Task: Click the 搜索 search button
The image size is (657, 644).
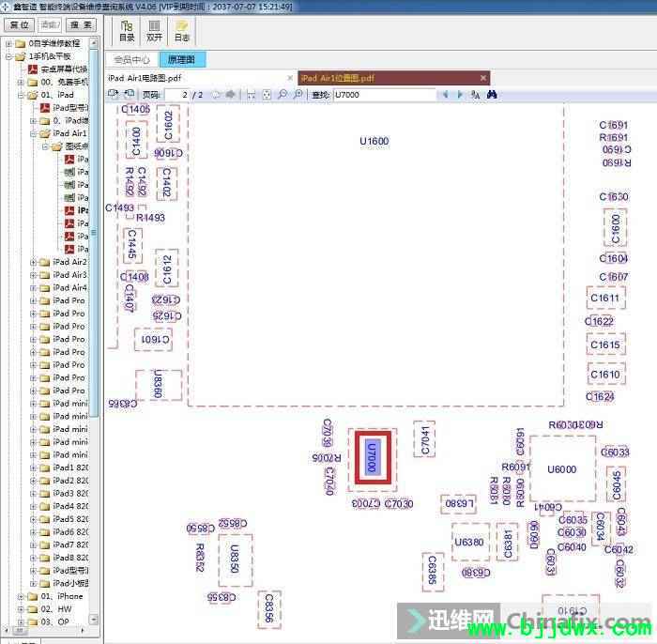Action: point(81,25)
